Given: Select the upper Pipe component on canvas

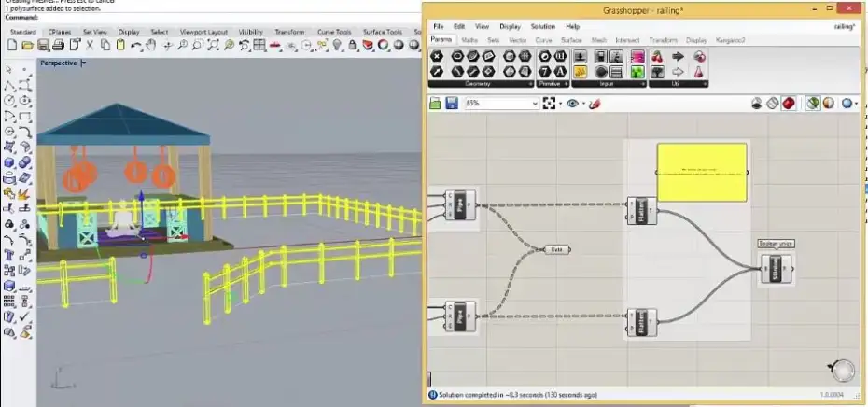Looking at the screenshot, I should click(460, 204).
